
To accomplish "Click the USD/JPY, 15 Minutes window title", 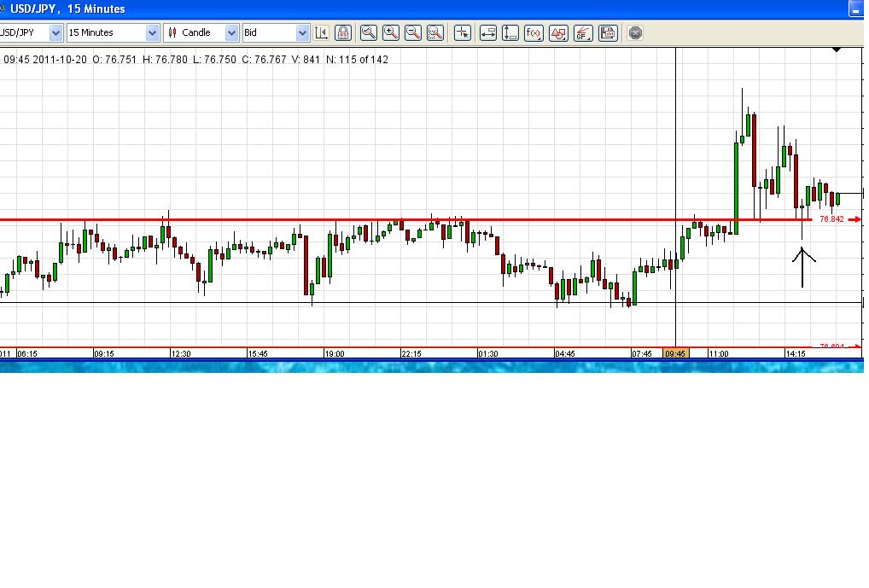I will point(67,9).
